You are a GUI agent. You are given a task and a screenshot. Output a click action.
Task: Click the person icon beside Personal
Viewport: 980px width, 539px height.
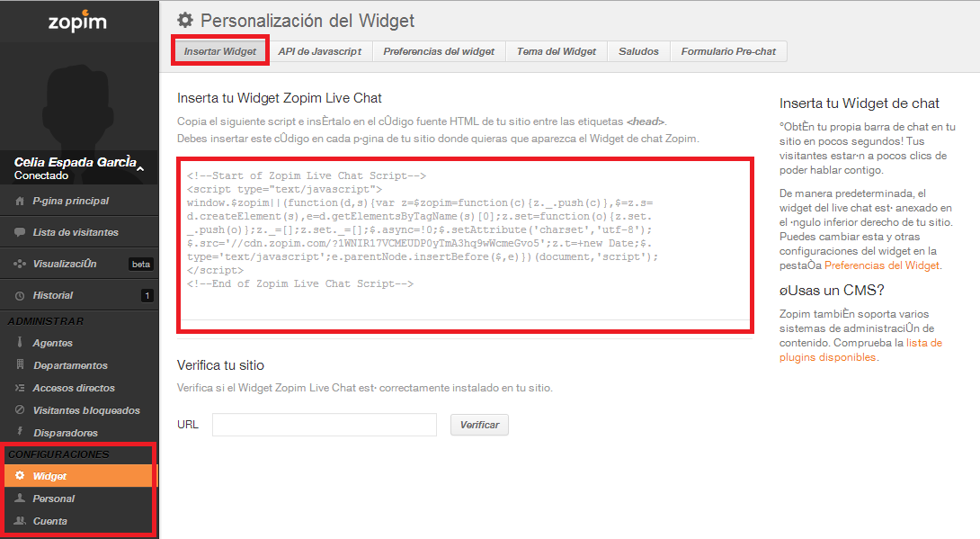click(20, 499)
